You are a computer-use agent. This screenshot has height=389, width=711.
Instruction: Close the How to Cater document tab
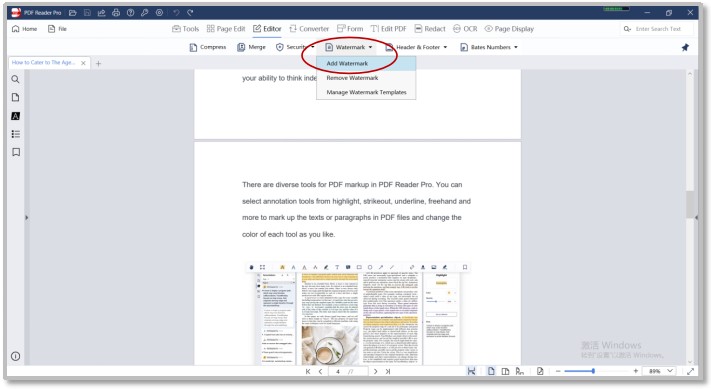pos(83,63)
